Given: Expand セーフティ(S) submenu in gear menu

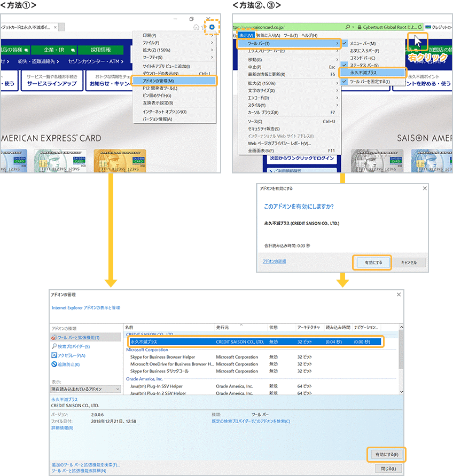Looking at the screenshot, I should 175,58.
